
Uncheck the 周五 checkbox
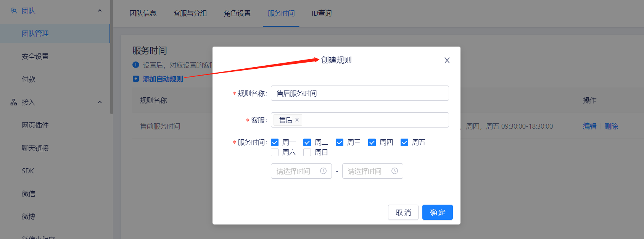[404, 142]
